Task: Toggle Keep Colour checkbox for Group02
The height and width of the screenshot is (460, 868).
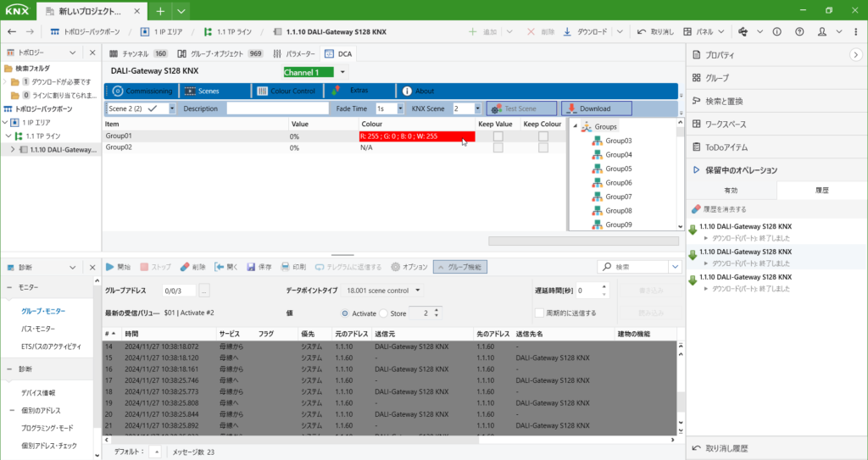Action: tap(543, 147)
